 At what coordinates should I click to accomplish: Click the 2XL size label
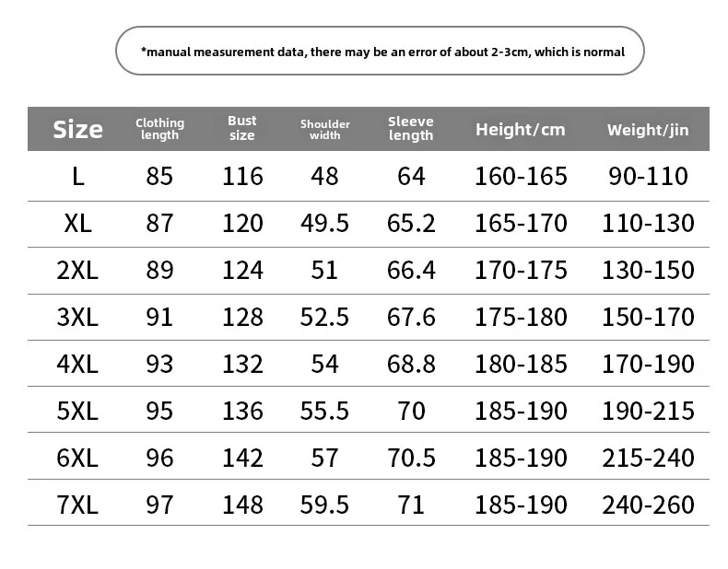point(77,270)
